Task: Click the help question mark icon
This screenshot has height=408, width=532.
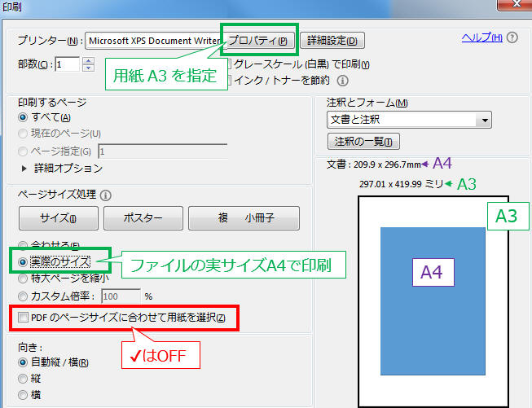Action: (512, 37)
